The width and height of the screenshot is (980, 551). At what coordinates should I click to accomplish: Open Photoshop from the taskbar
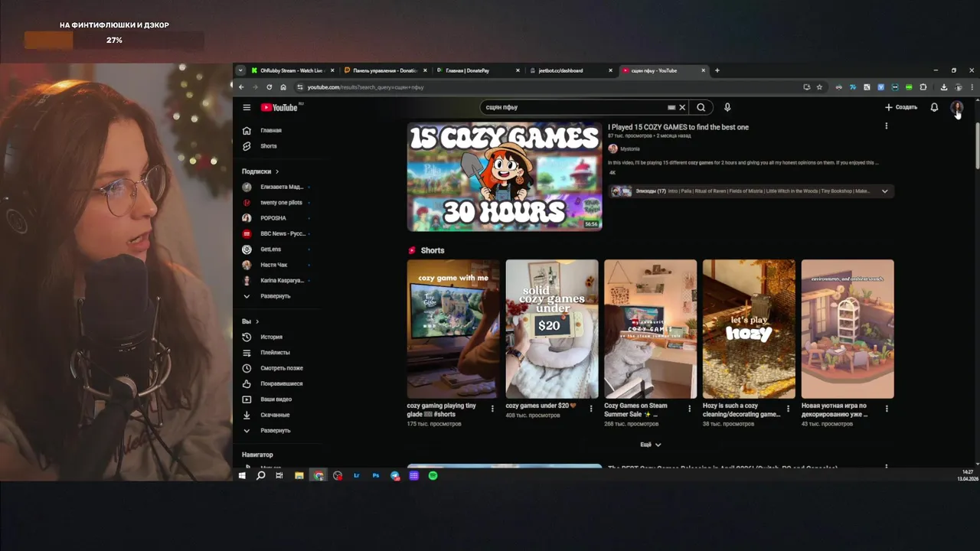(x=376, y=475)
